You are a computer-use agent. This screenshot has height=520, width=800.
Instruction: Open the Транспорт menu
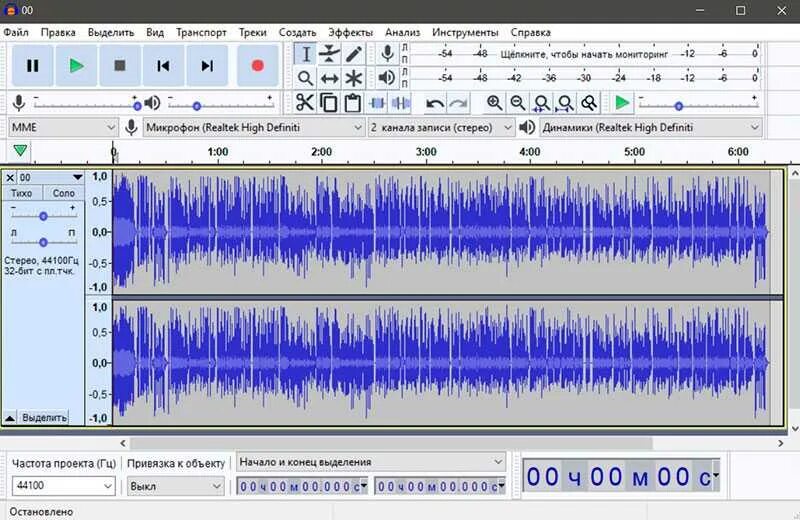click(x=201, y=32)
